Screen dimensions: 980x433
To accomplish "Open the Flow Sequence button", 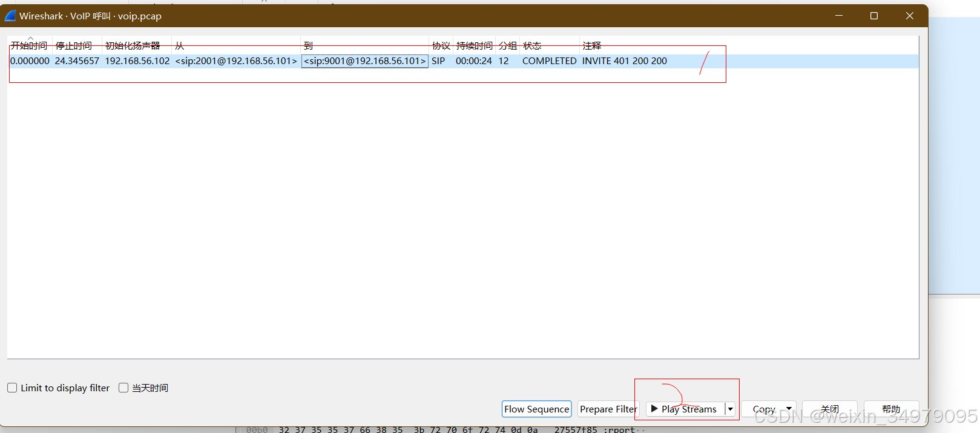I will click(x=537, y=409).
